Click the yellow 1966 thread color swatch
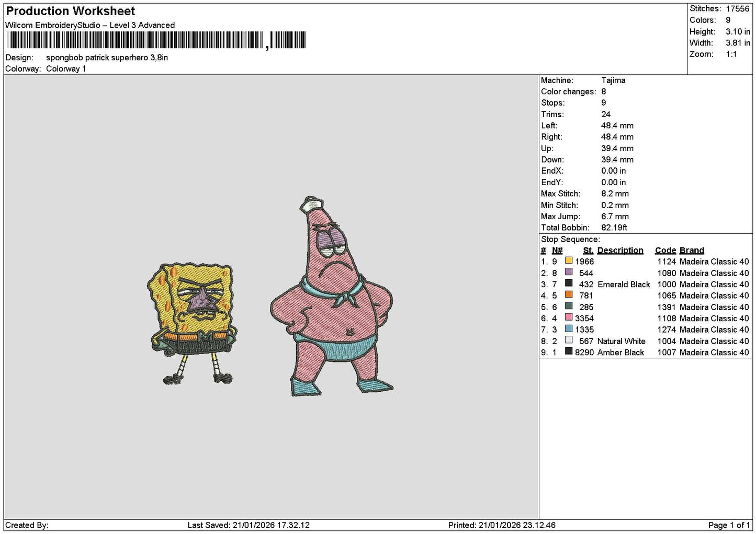This screenshot has width=756, height=534. click(x=569, y=260)
